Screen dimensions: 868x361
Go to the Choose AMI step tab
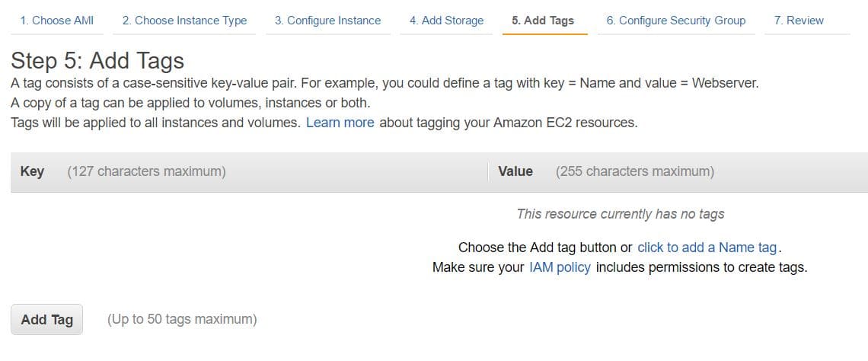[x=57, y=21]
